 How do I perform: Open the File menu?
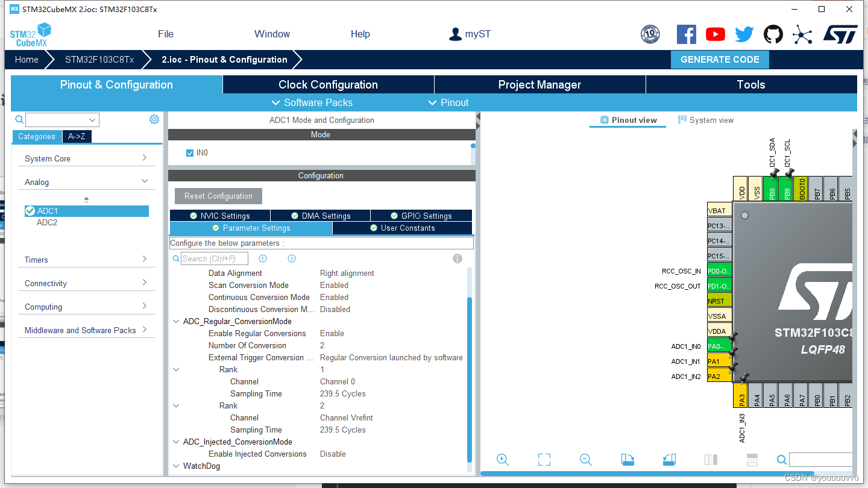pos(166,34)
